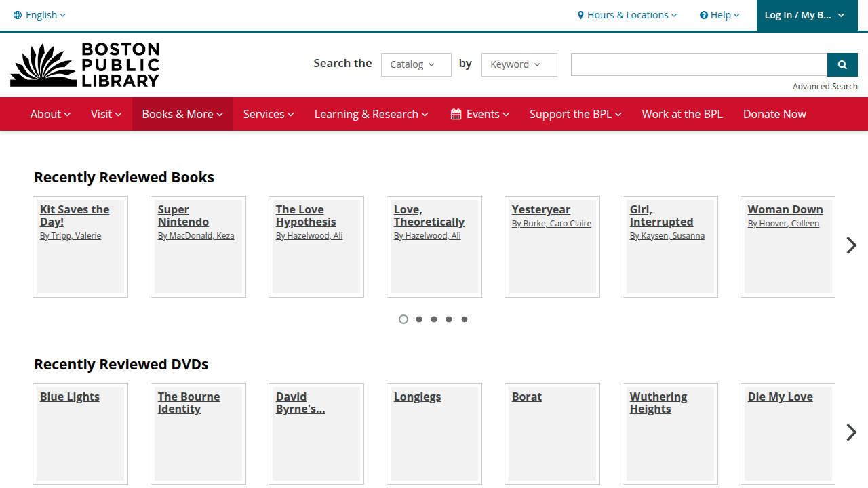Open DVD Blue Lights
868x488 pixels.
[x=70, y=396]
